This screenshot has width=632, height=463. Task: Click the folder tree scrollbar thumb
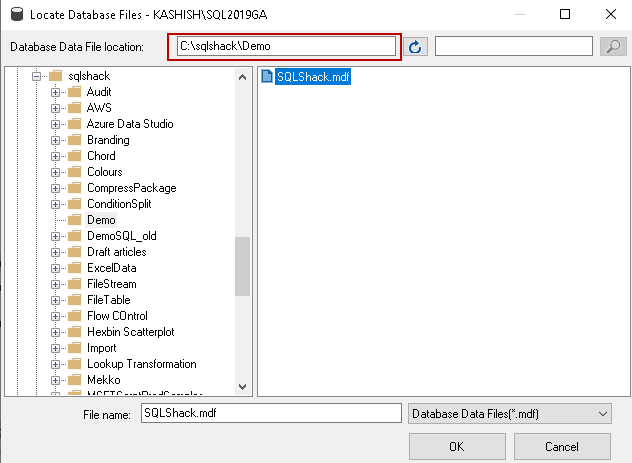(x=242, y=266)
